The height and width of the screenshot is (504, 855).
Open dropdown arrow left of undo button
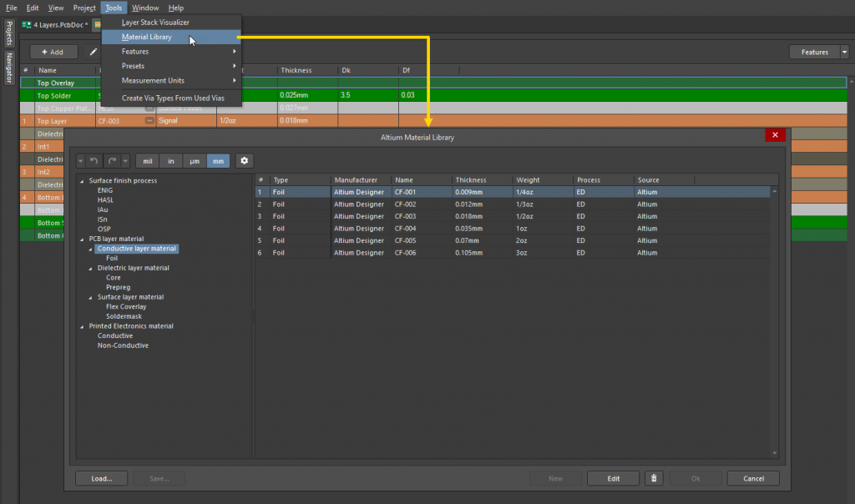coord(80,161)
